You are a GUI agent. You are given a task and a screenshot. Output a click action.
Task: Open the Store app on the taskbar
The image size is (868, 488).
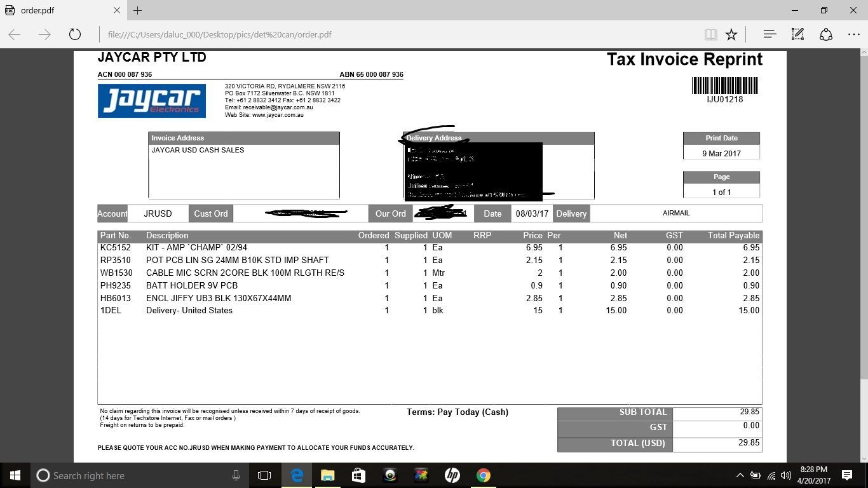358,475
